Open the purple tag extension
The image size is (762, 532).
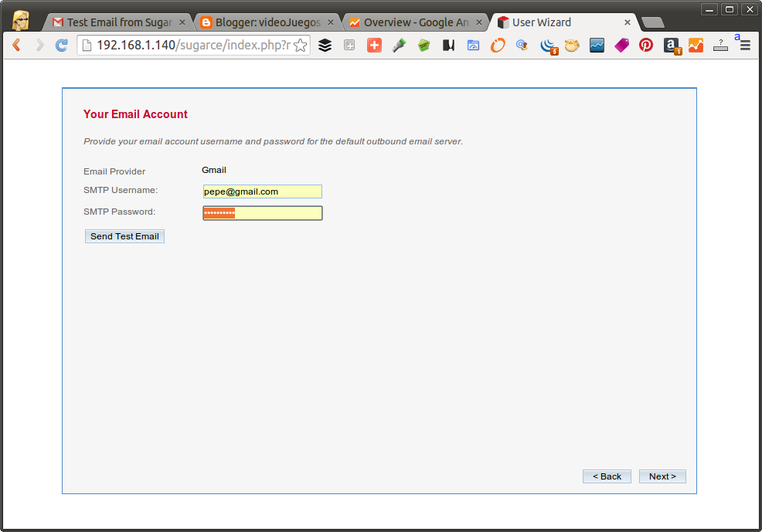(621, 46)
